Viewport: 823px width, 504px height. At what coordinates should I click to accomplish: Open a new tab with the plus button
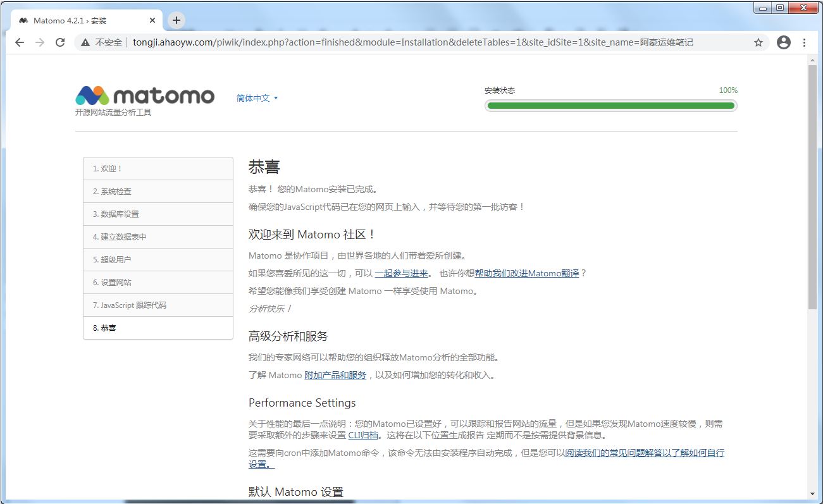point(176,20)
